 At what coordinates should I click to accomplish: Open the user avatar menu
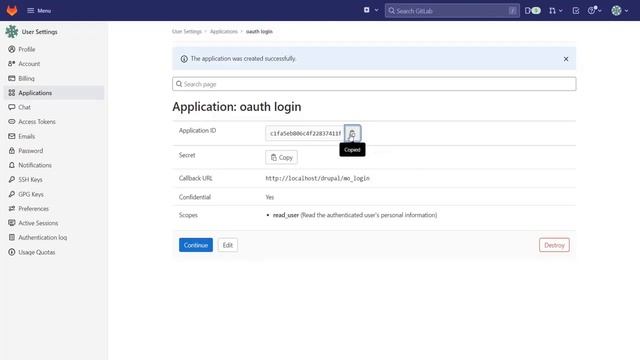(616, 11)
